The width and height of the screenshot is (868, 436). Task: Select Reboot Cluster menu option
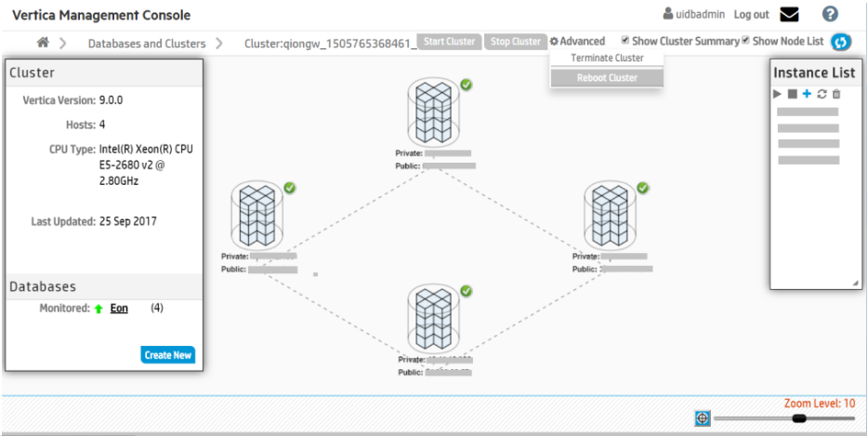606,78
